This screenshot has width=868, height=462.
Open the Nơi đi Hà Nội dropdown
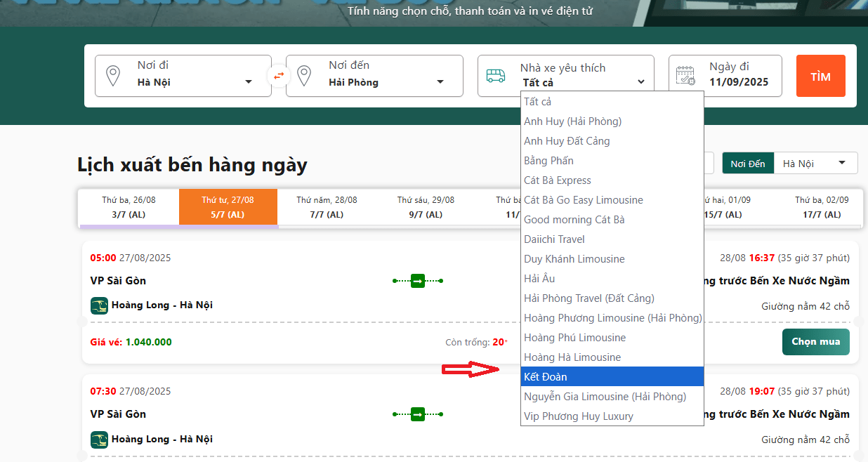[x=193, y=82]
